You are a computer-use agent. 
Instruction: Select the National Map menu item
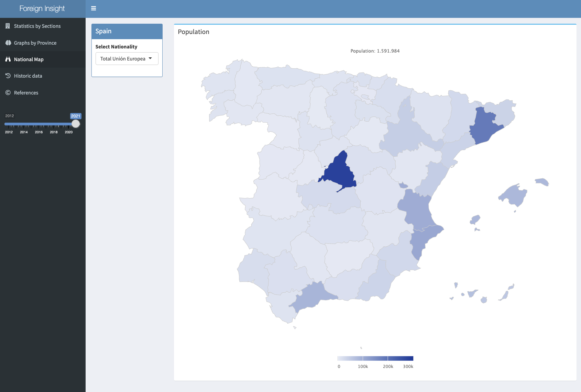tap(43, 59)
